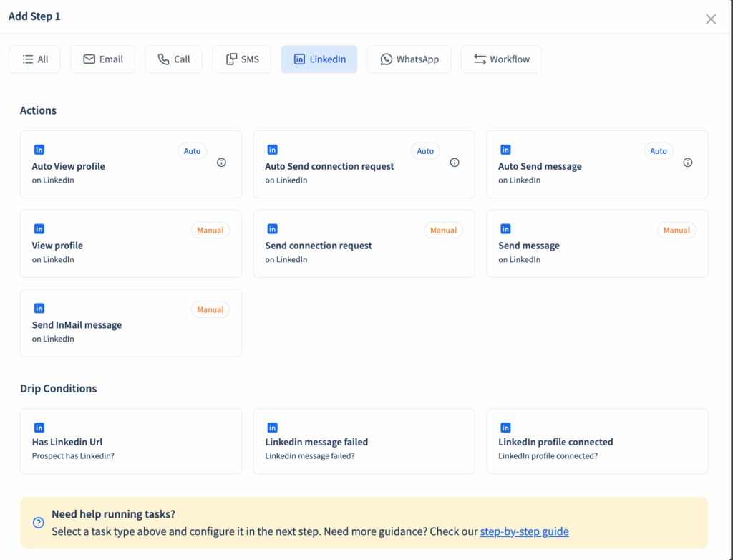
Task: Click Manual badge on Send connection request card
Action: tap(444, 230)
